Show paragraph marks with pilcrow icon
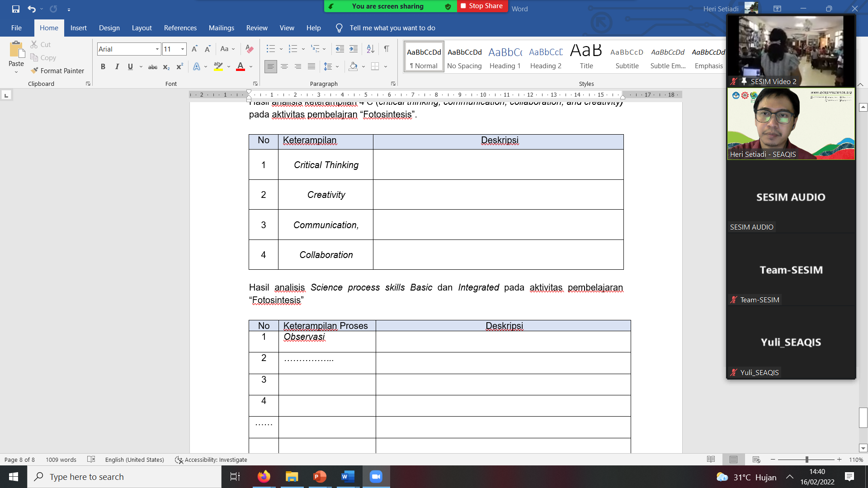This screenshot has height=488, width=868. coord(387,49)
